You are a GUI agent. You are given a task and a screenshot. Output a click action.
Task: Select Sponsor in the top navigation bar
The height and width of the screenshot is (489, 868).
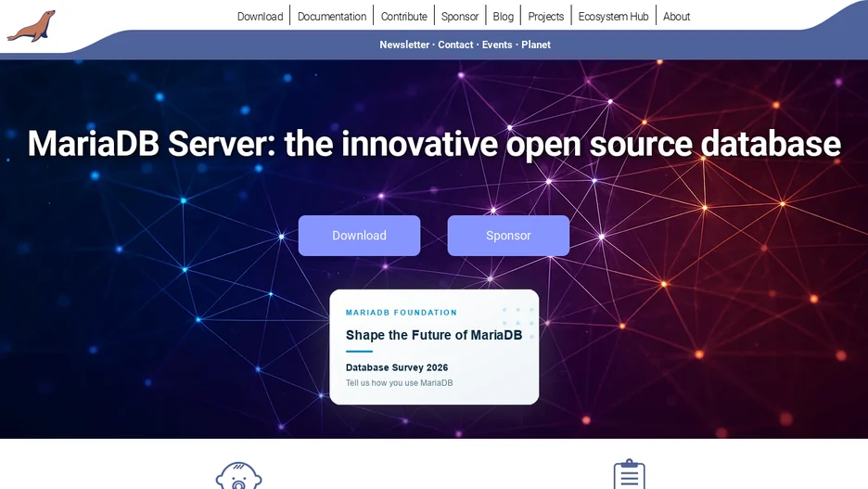[460, 17]
